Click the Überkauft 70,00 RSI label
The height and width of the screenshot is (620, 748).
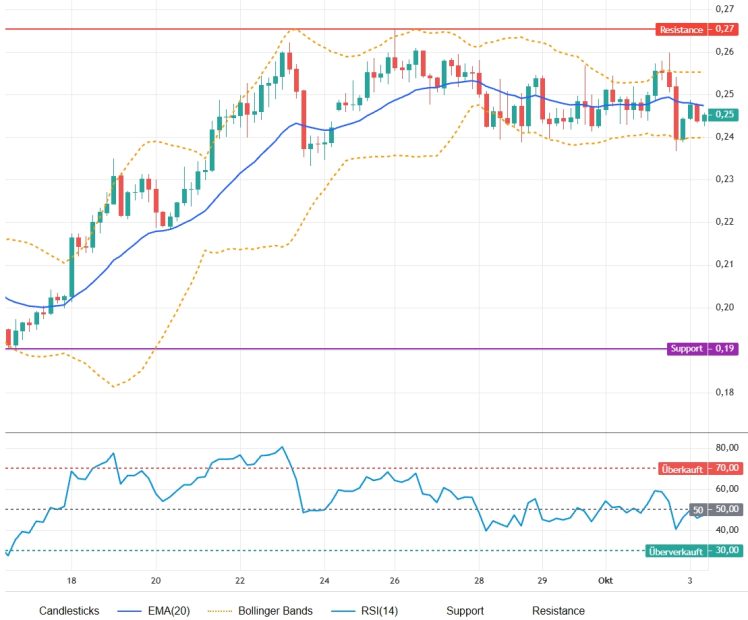(x=700, y=468)
